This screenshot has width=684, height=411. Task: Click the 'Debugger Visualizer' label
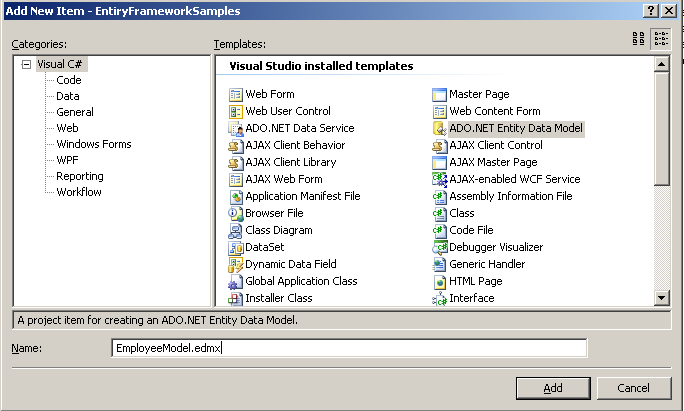[496, 247]
